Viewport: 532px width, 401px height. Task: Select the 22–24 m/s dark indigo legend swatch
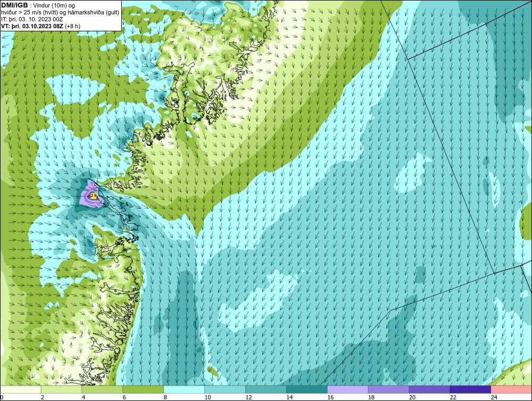[470, 389]
